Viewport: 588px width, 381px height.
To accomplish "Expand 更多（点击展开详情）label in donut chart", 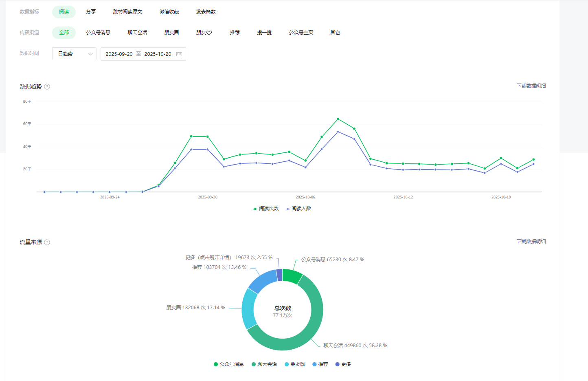I will [x=208, y=258].
